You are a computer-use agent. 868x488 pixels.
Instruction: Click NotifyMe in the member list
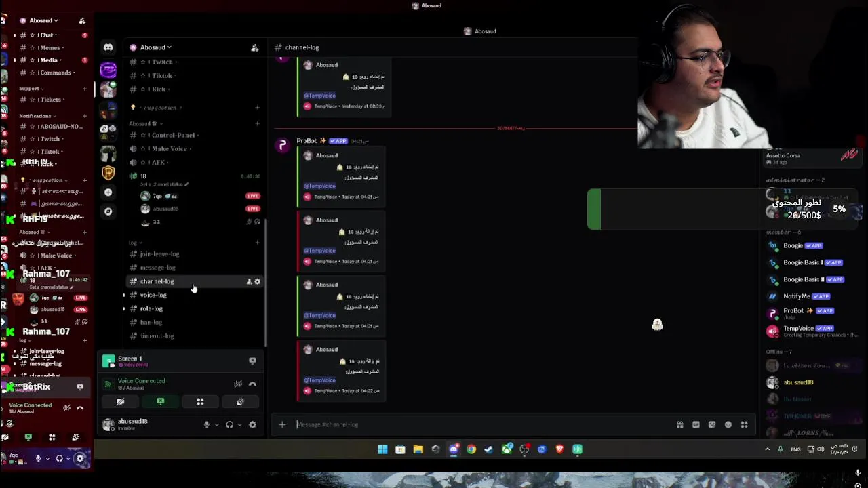tap(797, 296)
